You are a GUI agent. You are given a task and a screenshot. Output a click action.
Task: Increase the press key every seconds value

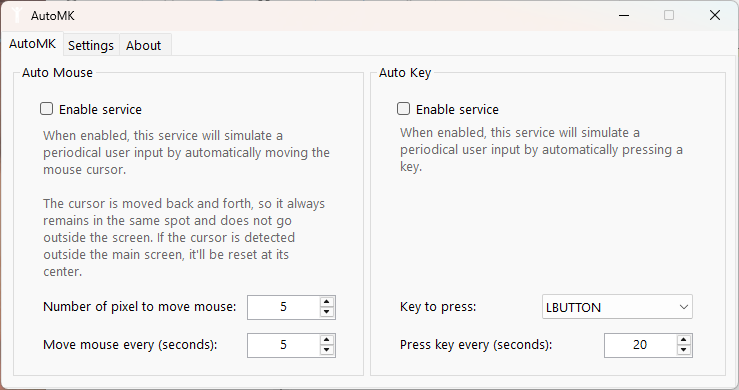coord(683,340)
